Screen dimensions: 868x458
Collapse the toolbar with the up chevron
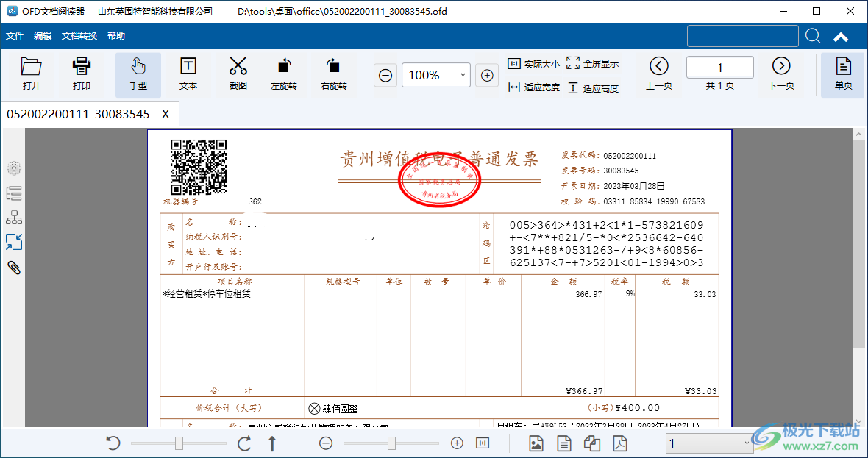coord(841,37)
